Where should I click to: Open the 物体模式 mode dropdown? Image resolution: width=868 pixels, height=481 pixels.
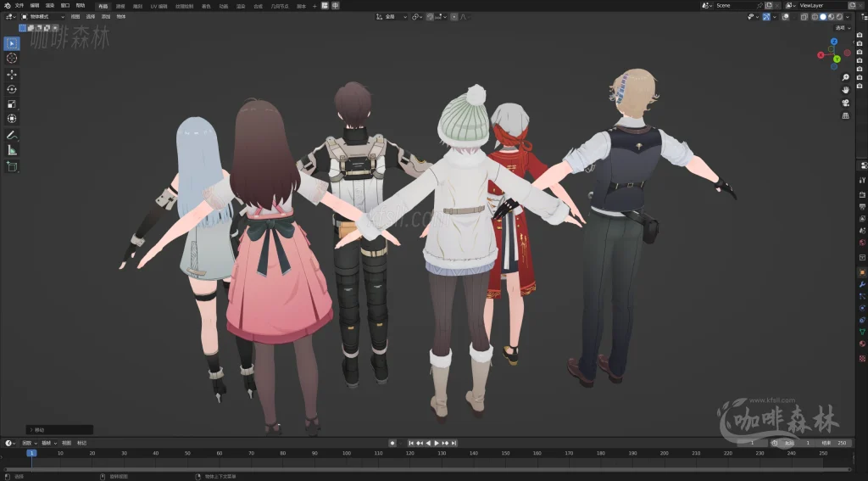click(42, 17)
